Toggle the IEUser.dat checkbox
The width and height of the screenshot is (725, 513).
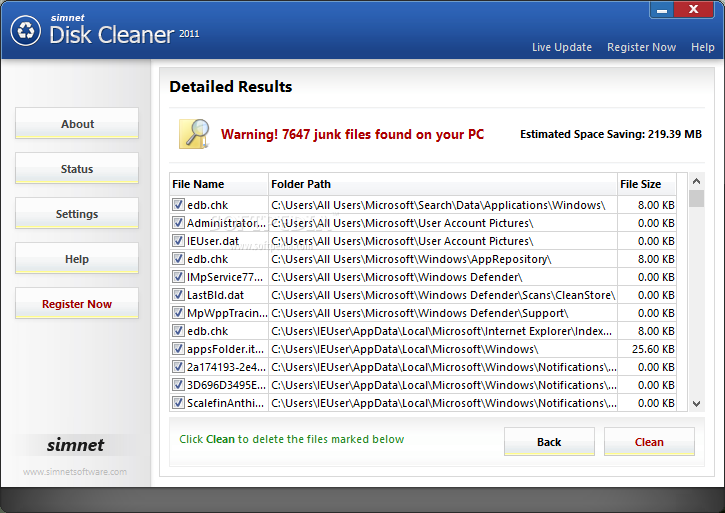(x=178, y=241)
